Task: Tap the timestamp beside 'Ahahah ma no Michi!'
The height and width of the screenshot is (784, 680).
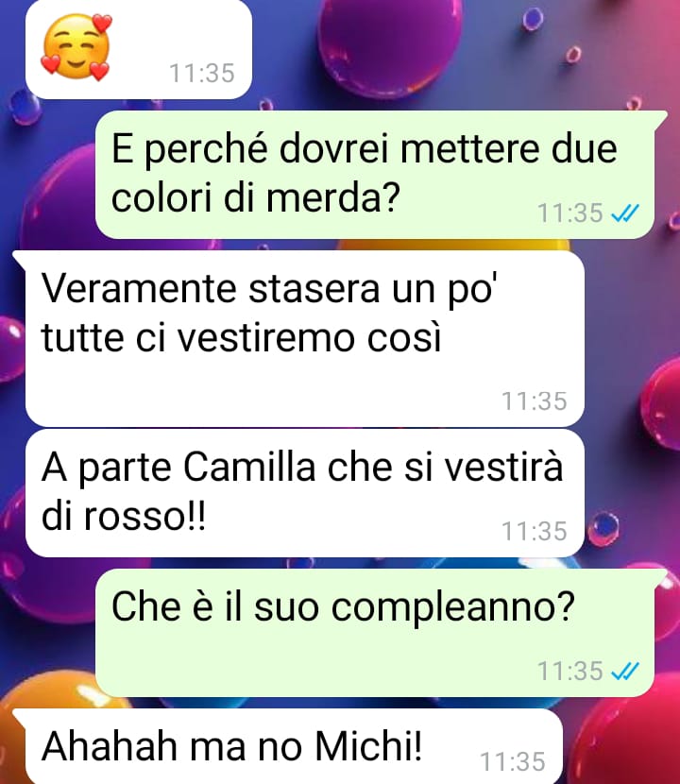Action: 513,762
